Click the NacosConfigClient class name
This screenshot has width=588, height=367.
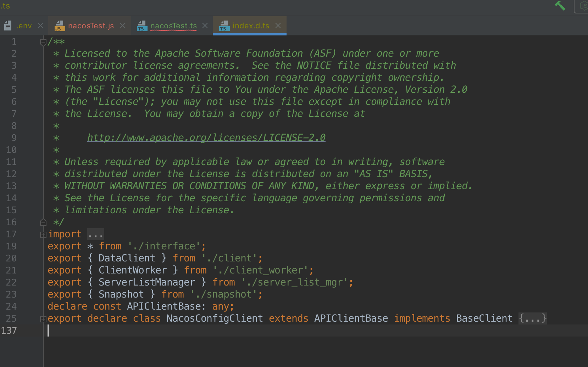click(x=215, y=318)
